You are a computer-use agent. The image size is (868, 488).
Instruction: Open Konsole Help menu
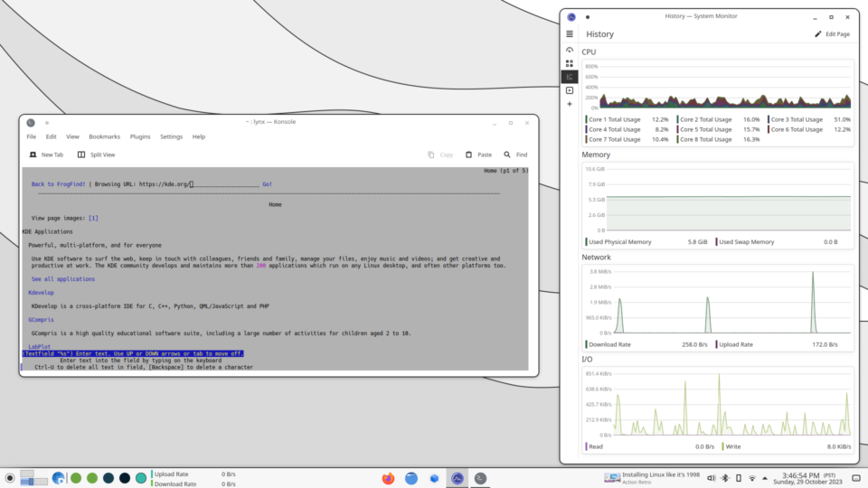tap(199, 136)
